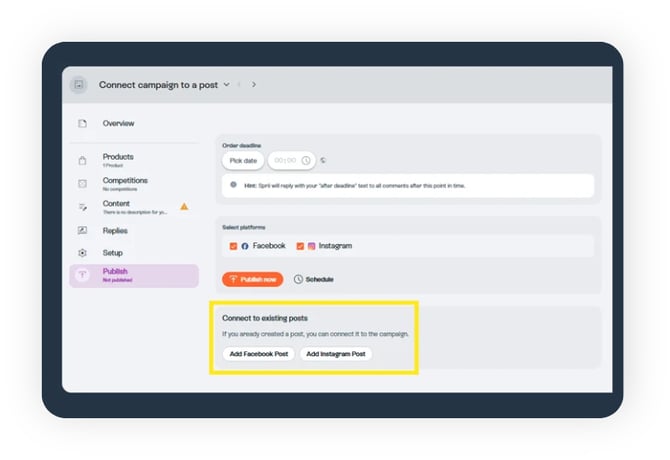Click the Products bag icon
This screenshot has height=460, width=670.
[82, 160]
